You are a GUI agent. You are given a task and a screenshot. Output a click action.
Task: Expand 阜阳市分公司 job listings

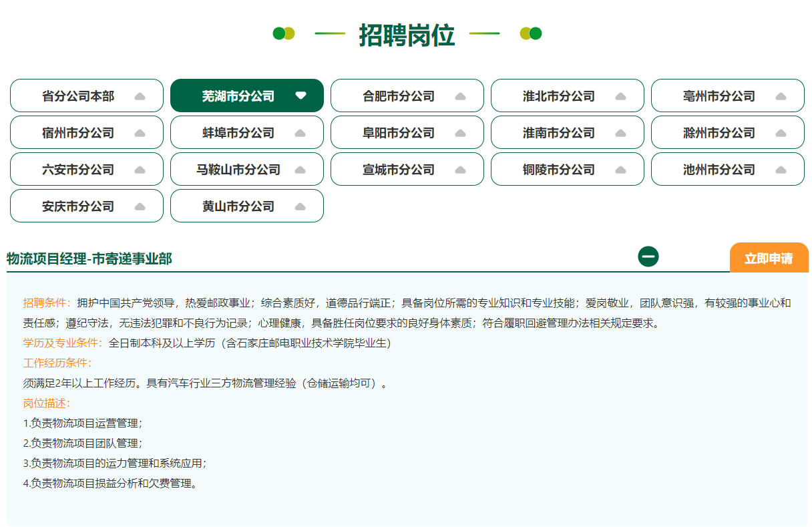tap(407, 132)
